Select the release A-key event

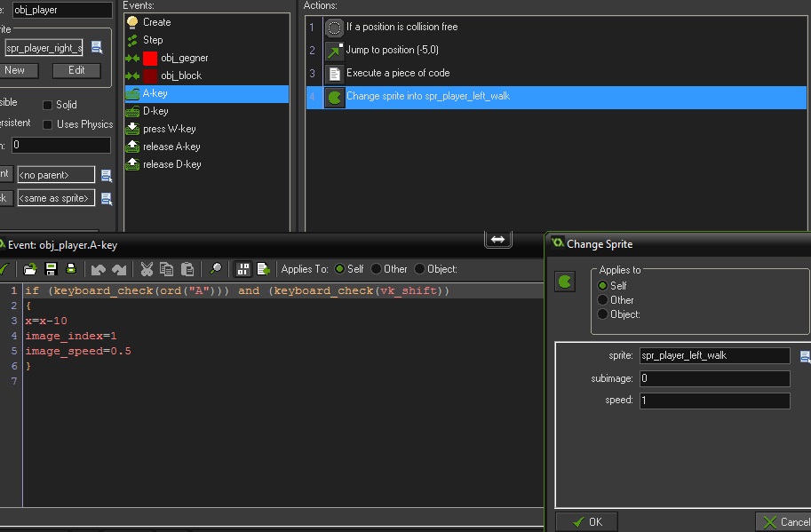(171, 147)
